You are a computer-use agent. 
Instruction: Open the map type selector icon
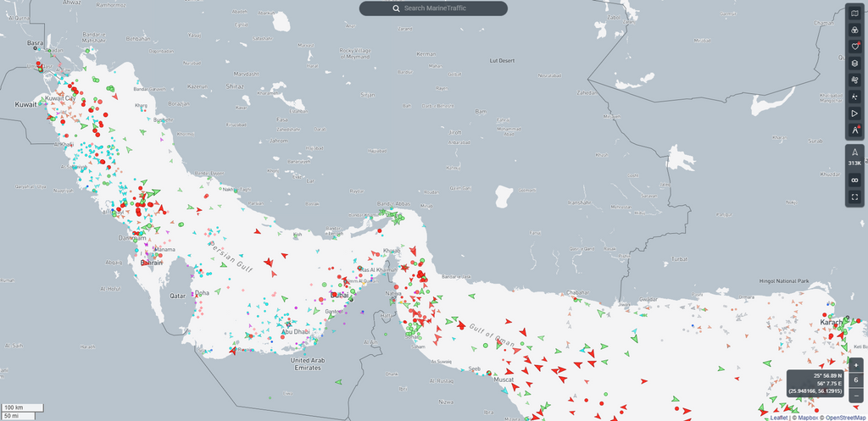pos(854,14)
